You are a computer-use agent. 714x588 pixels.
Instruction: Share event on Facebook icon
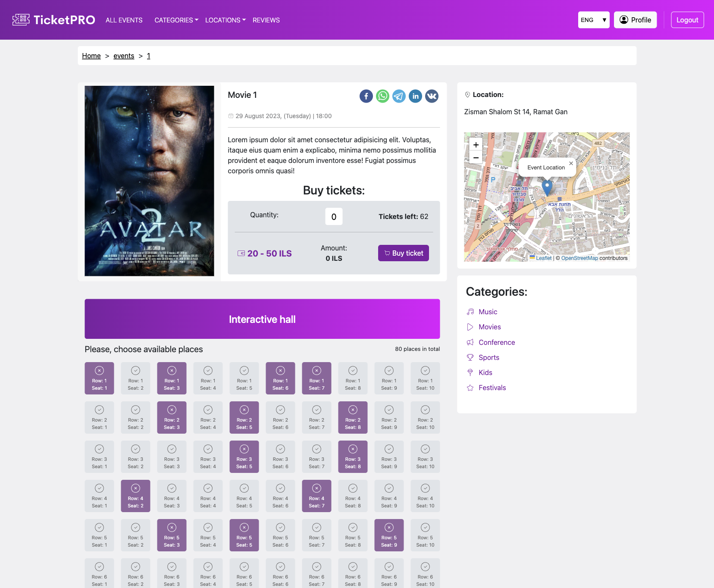pos(366,96)
